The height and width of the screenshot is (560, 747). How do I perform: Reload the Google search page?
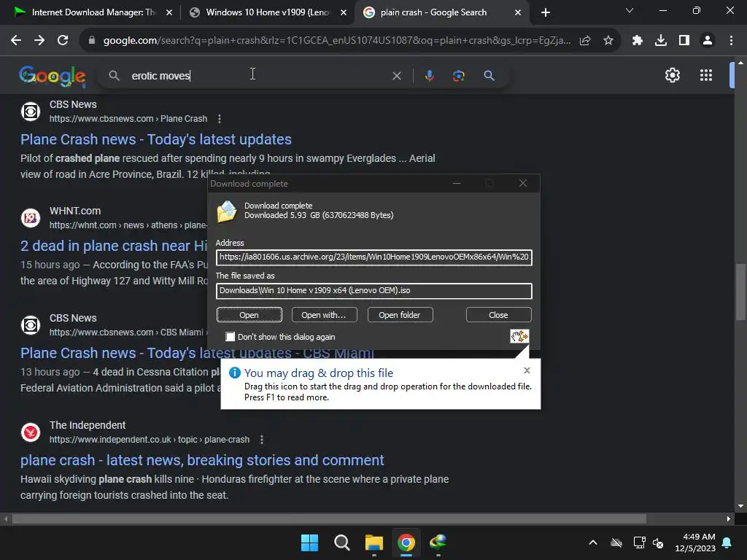coord(63,41)
